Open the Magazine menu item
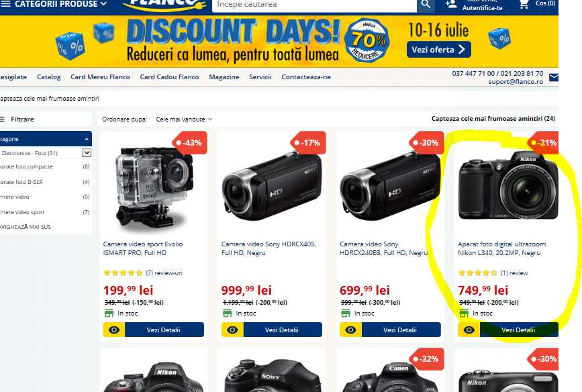 coord(224,77)
